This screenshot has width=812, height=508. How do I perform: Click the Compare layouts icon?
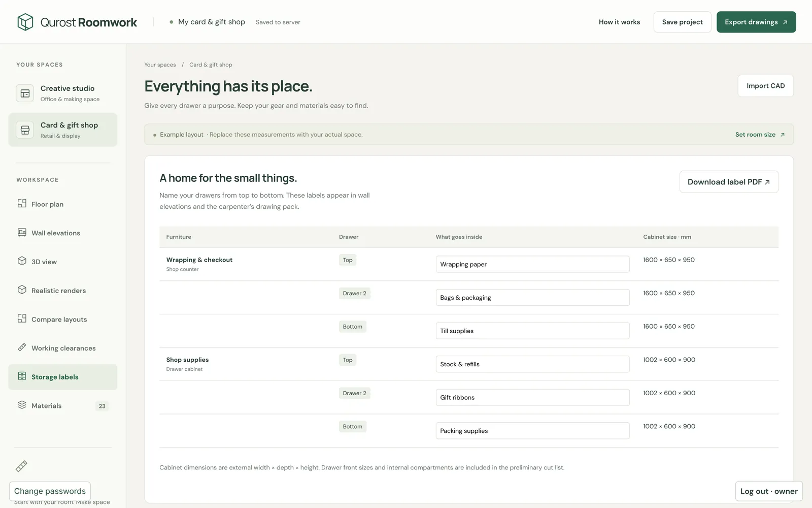click(22, 319)
